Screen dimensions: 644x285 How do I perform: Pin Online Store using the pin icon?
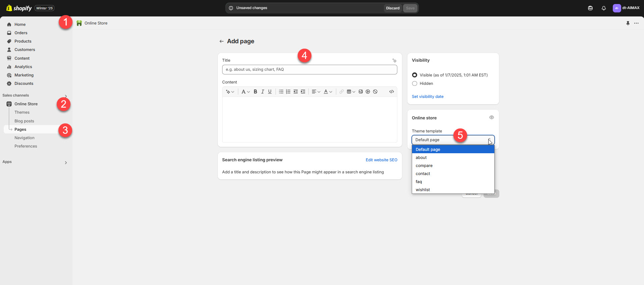(x=628, y=23)
